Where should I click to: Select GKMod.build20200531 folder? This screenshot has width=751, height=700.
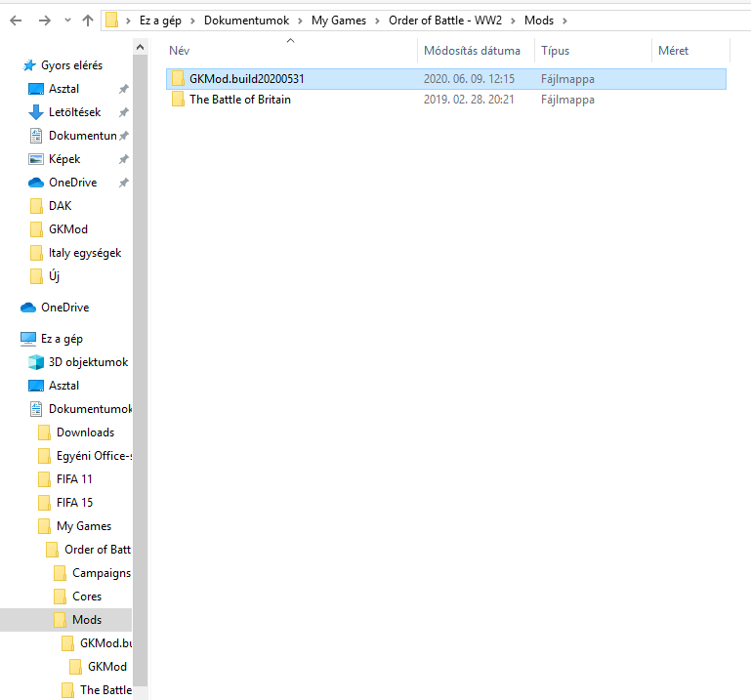click(x=253, y=79)
